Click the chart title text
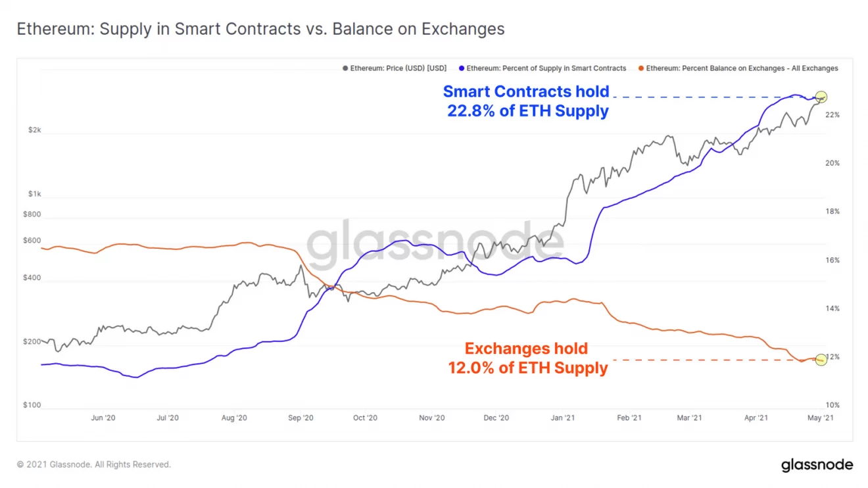The height and width of the screenshot is (488, 868). pos(260,30)
